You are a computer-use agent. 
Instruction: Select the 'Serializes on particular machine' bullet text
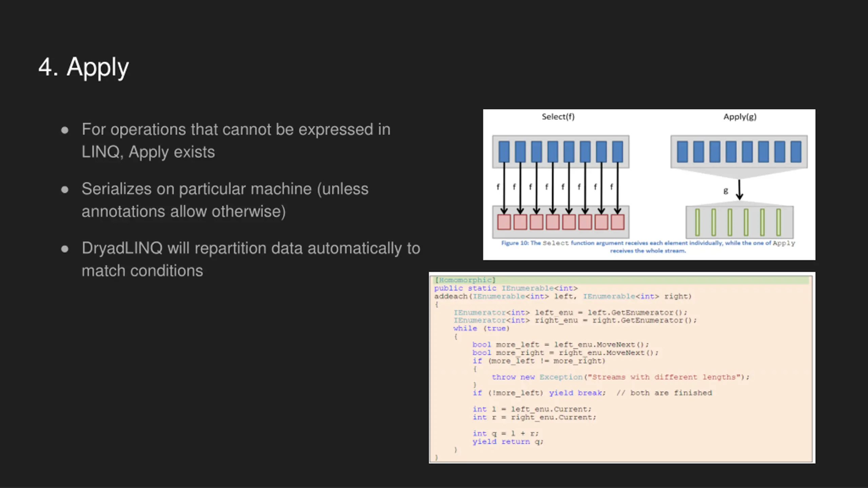(x=225, y=200)
